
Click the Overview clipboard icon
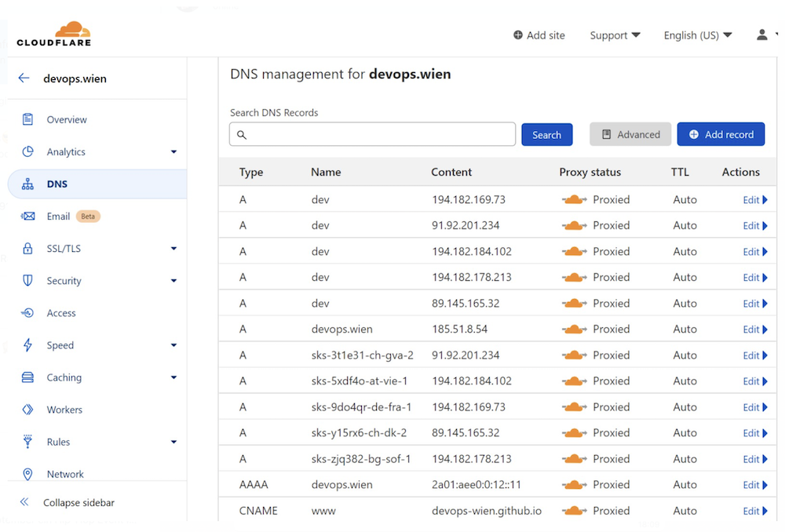click(x=27, y=119)
